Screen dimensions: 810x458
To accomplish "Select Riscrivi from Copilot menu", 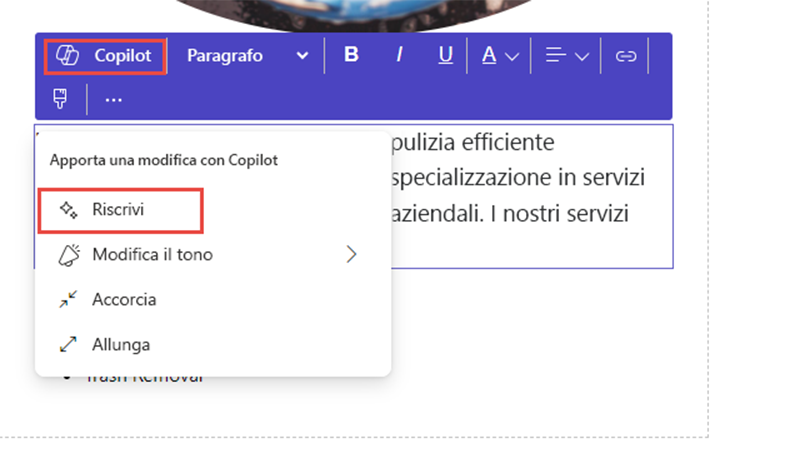I will point(121,210).
